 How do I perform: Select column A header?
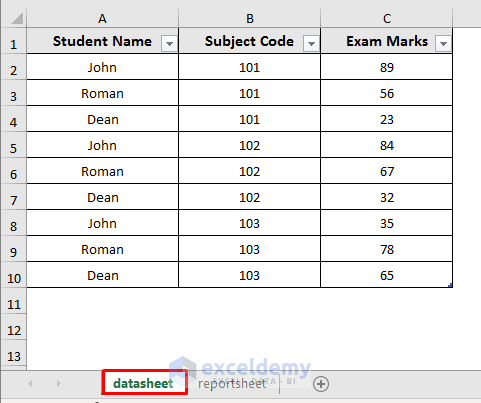103,18
